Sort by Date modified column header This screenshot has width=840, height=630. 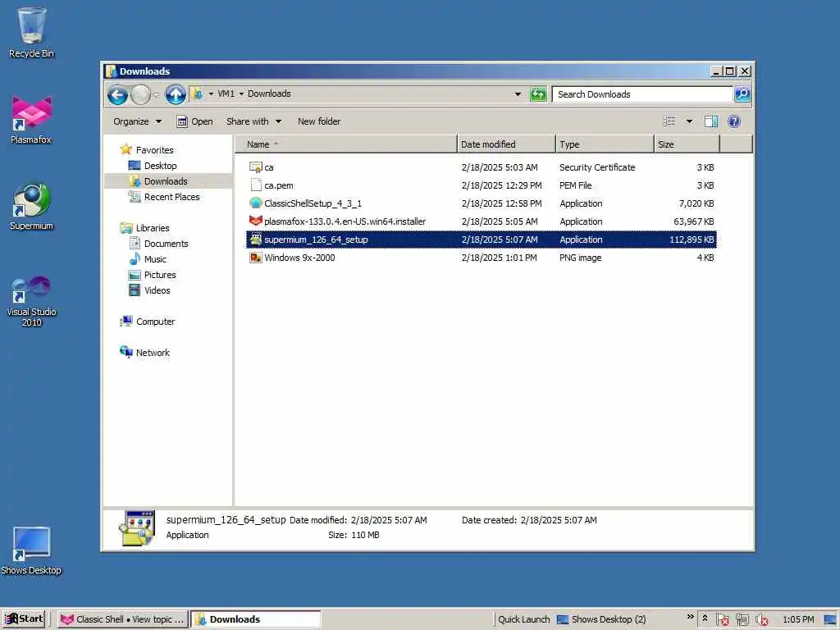[x=506, y=144]
